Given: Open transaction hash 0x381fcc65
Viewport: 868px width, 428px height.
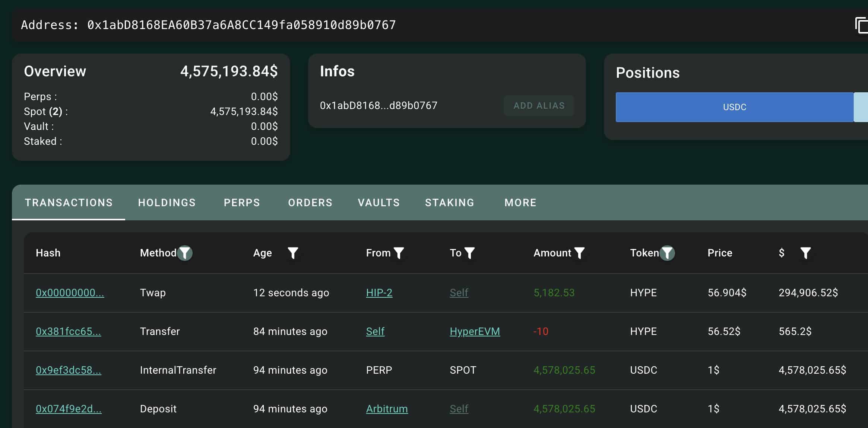Looking at the screenshot, I should click(x=68, y=331).
